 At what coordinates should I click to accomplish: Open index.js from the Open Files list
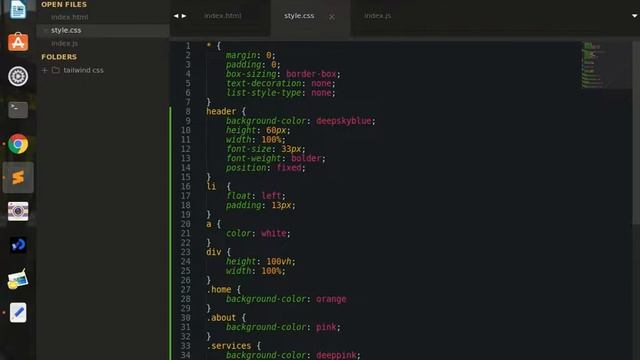(x=64, y=43)
